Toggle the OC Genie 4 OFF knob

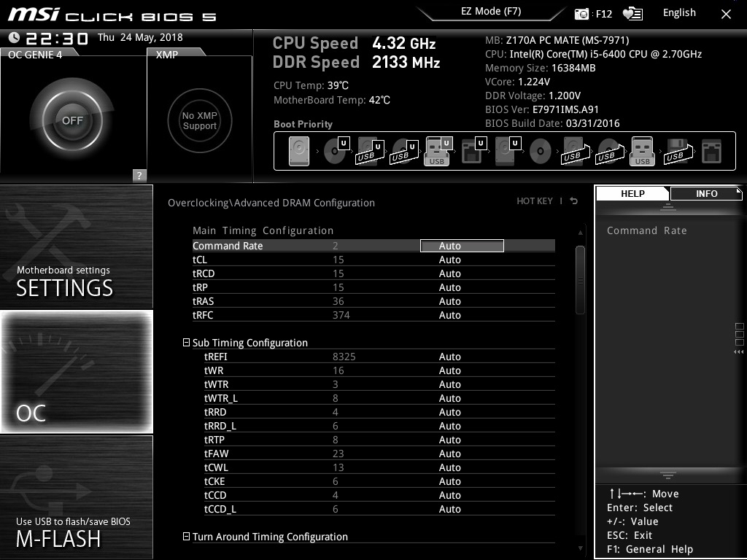pos(72,120)
